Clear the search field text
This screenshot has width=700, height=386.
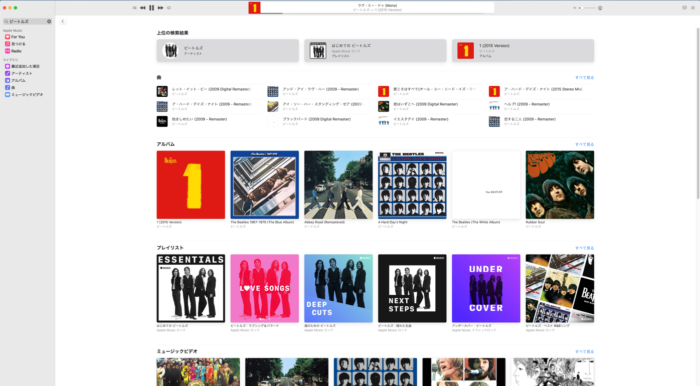click(49, 21)
